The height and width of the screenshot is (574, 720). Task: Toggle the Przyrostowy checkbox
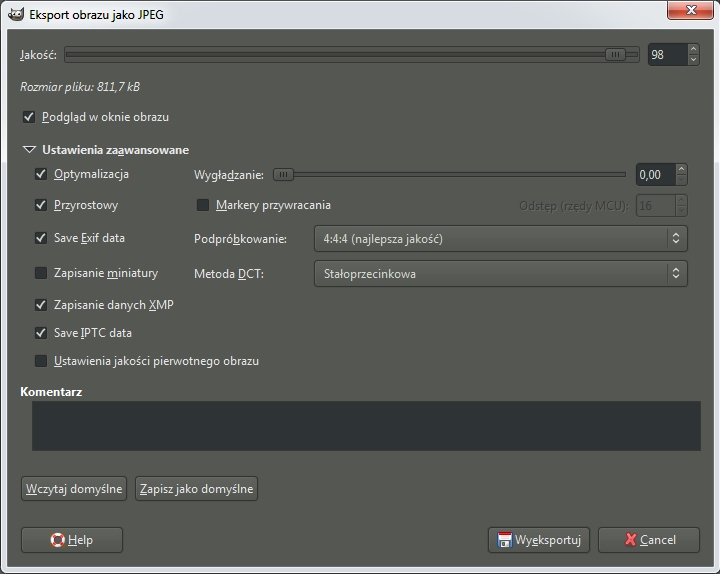41,206
